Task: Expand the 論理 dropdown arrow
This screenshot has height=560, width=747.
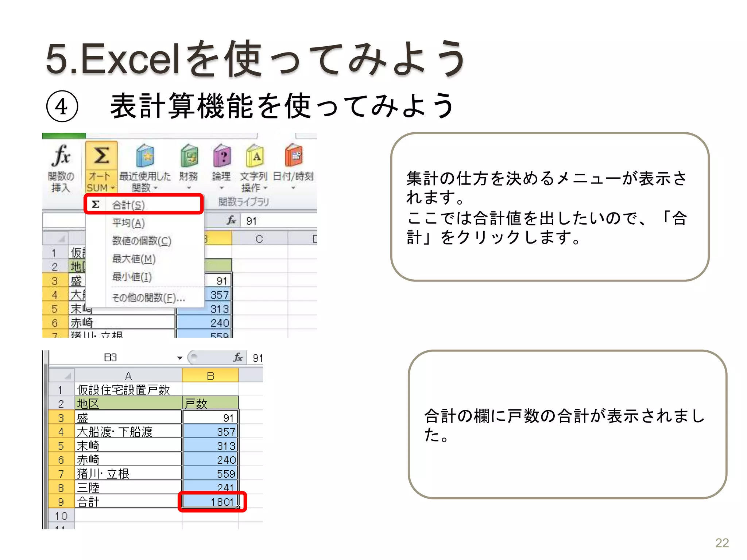Action: tap(222, 188)
